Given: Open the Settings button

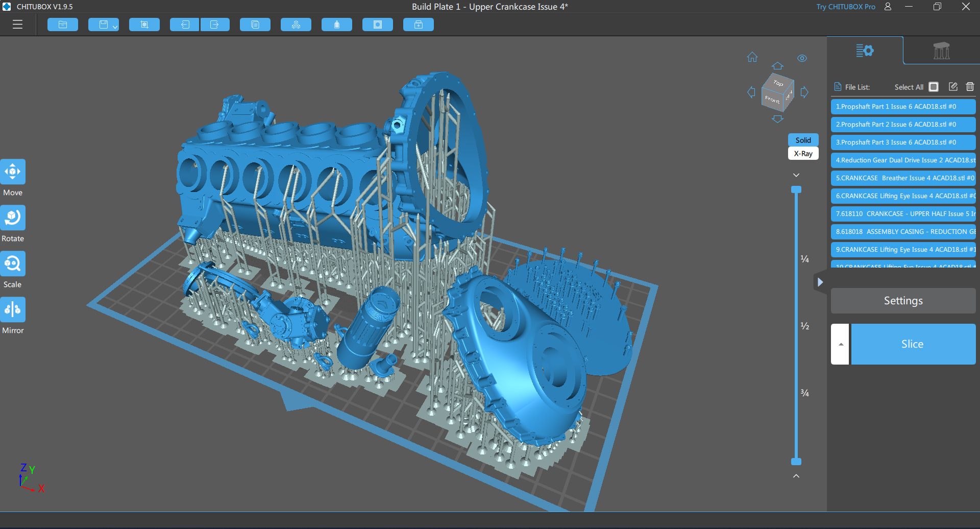Looking at the screenshot, I should tap(903, 301).
